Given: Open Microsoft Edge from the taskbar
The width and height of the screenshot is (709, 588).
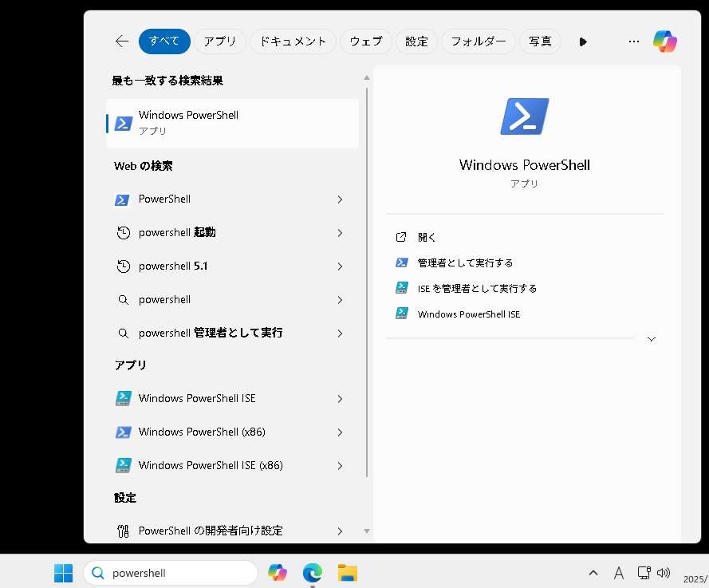Looking at the screenshot, I should [x=312, y=573].
